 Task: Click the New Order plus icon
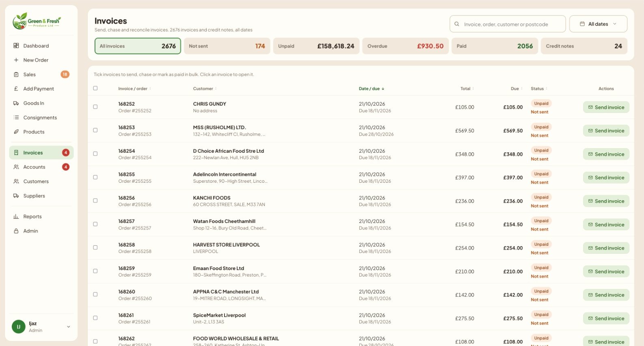tap(16, 60)
